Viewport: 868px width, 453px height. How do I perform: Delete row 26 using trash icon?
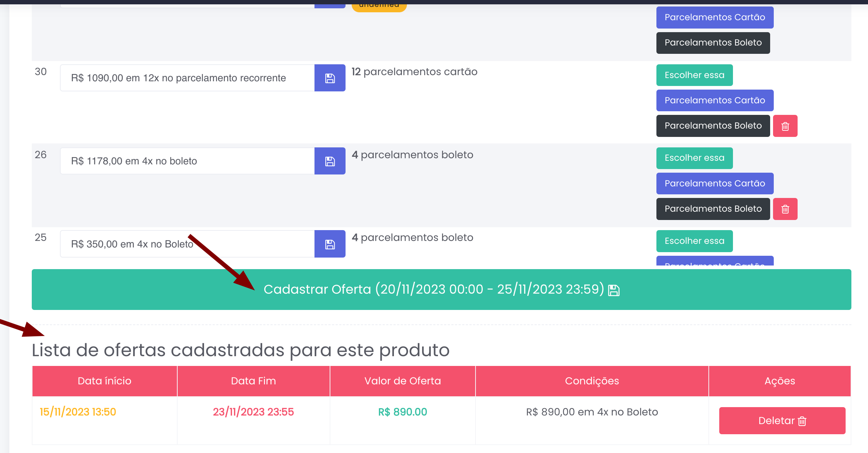(x=785, y=209)
